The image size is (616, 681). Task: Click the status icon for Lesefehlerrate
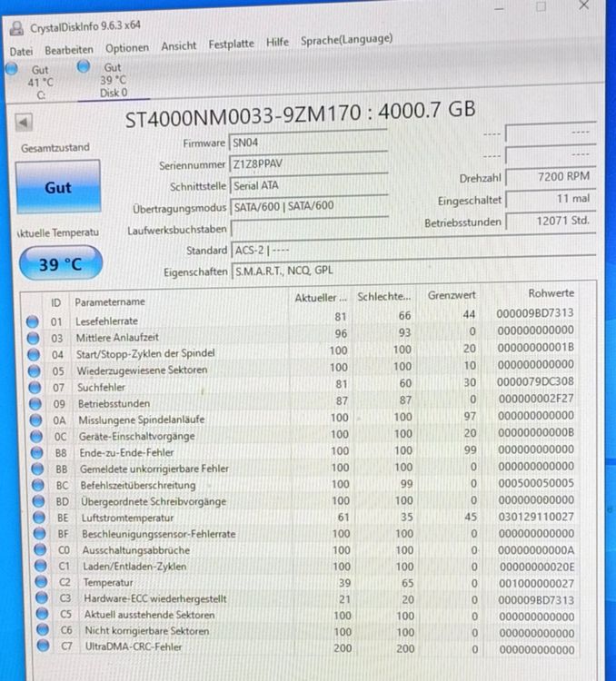coord(32,321)
